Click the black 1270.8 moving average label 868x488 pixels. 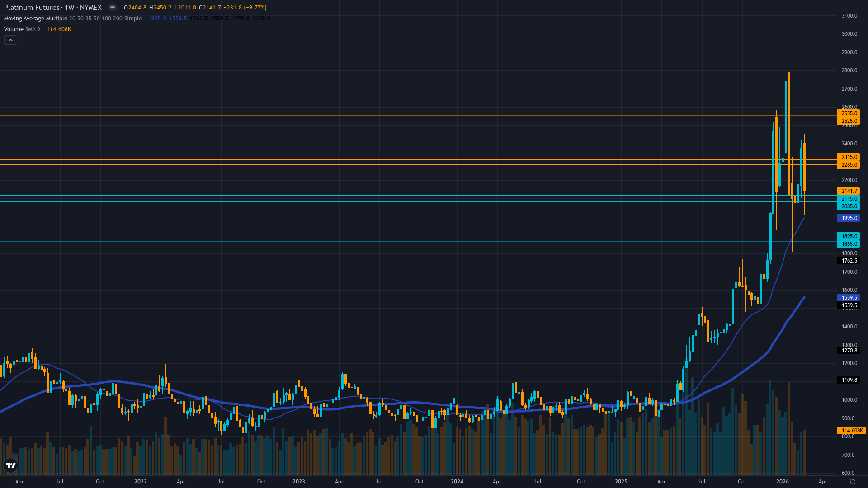pos(849,351)
